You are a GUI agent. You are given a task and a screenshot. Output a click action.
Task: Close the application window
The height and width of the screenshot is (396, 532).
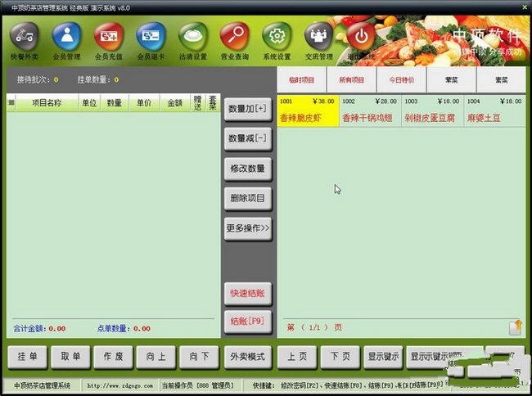[525, 7]
